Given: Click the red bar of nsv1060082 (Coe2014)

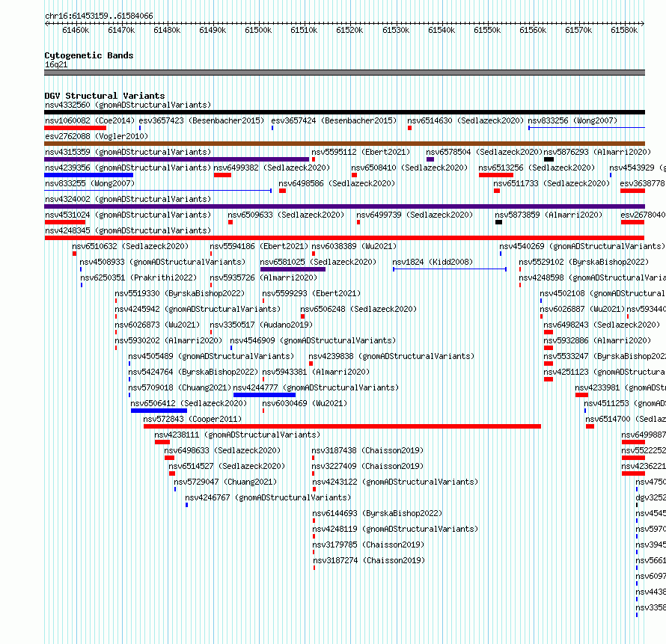Looking at the screenshot, I should pos(75,128).
